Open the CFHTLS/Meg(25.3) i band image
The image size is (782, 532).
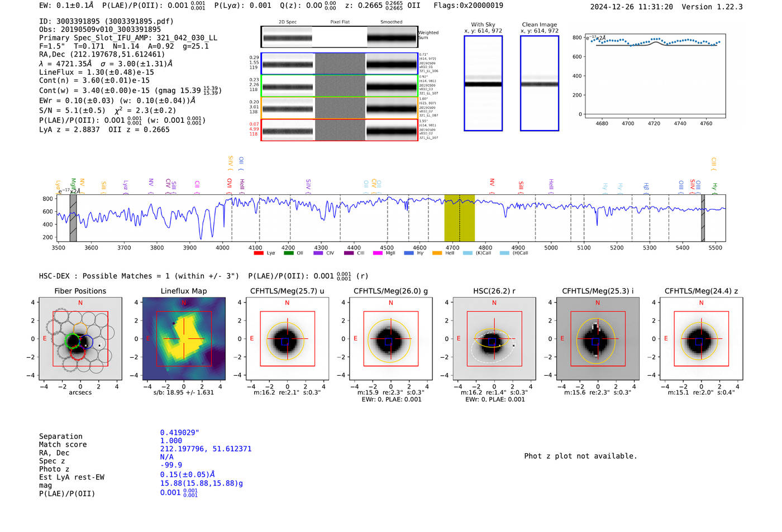pos(598,339)
